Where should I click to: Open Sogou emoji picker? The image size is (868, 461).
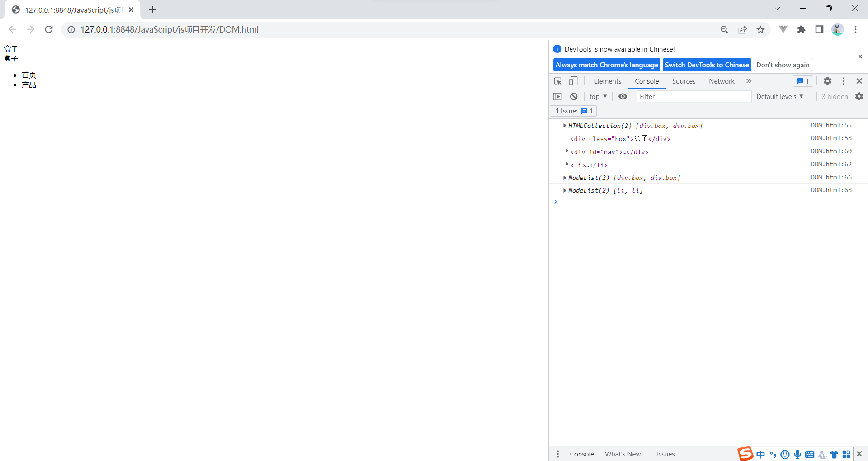(785, 454)
